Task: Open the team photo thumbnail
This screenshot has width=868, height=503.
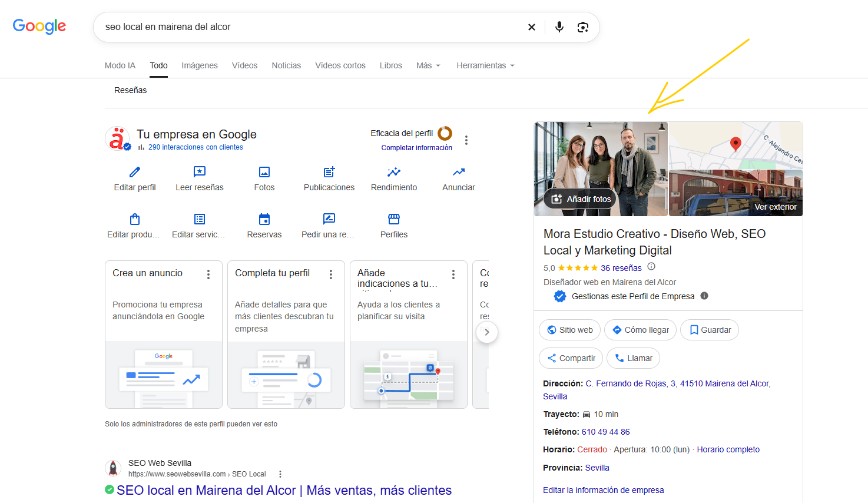Action: (601, 169)
